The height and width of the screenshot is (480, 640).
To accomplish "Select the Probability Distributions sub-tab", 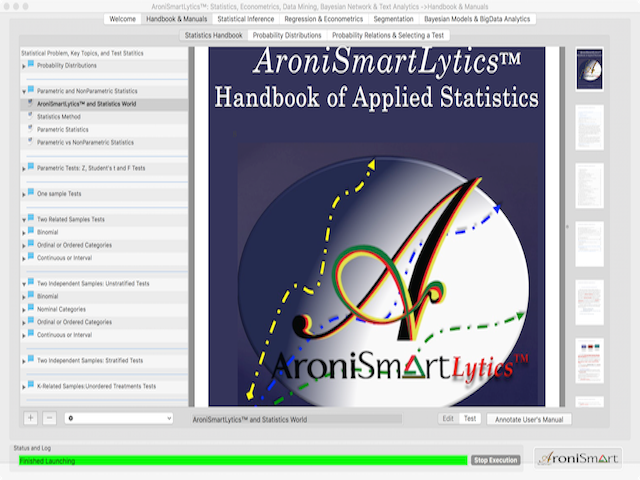I will point(287,36).
